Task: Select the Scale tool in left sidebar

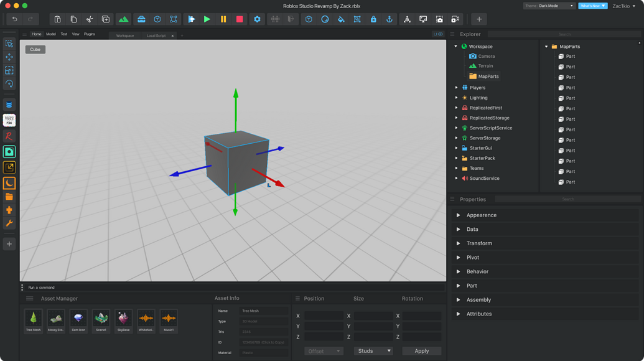Action: [9, 71]
